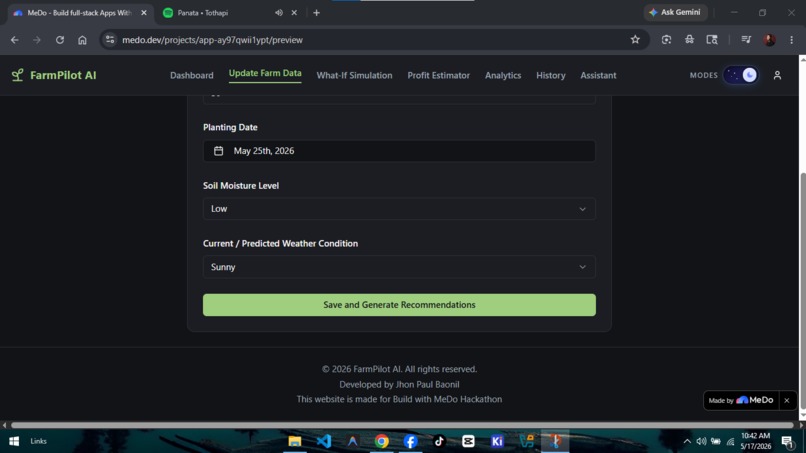Mute the Panata Tothapi tab audio

(279, 13)
